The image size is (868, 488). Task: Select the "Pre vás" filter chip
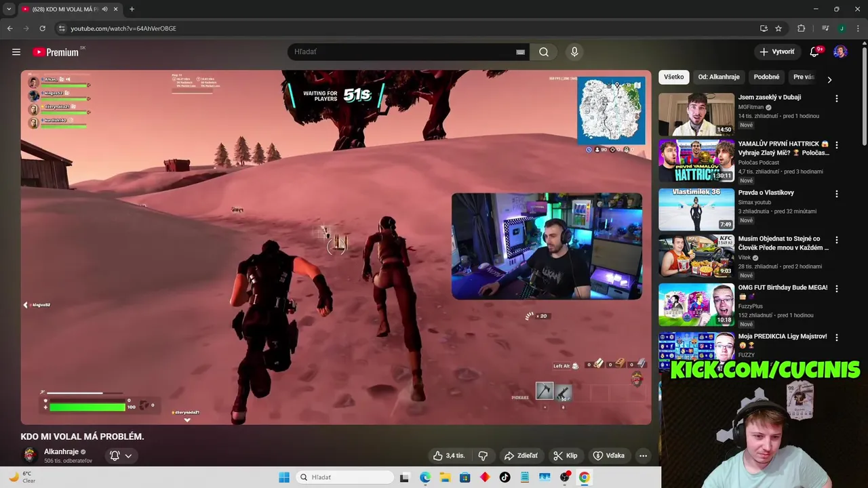(804, 77)
